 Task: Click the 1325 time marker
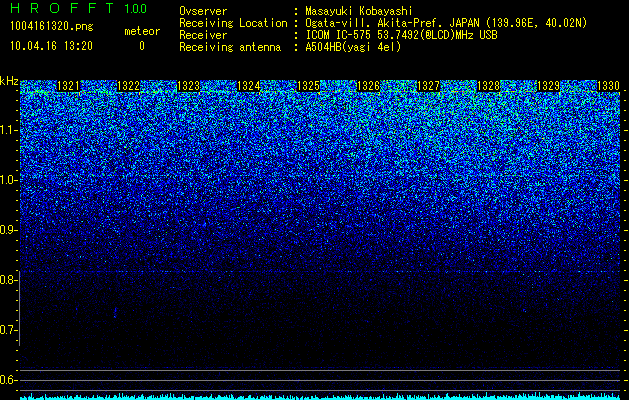click(x=308, y=86)
